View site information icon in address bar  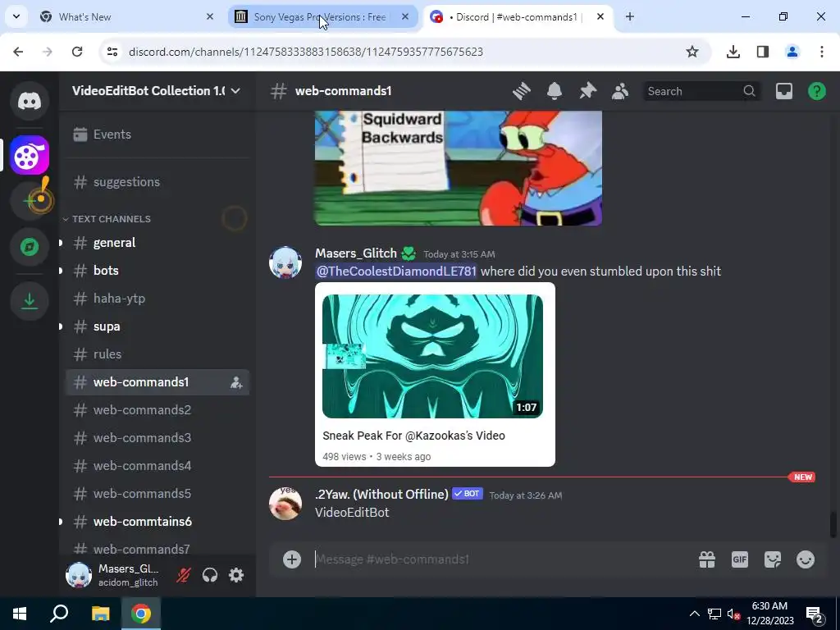click(112, 52)
